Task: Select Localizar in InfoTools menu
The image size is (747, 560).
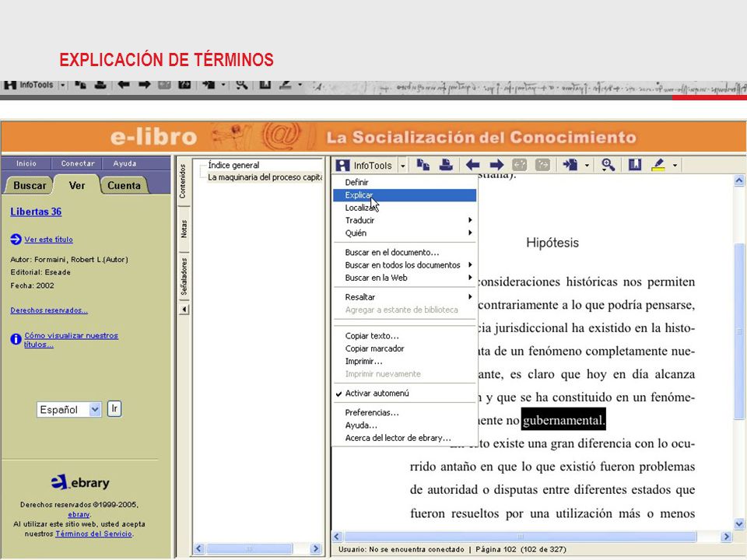Action: (x=405, y=208)
